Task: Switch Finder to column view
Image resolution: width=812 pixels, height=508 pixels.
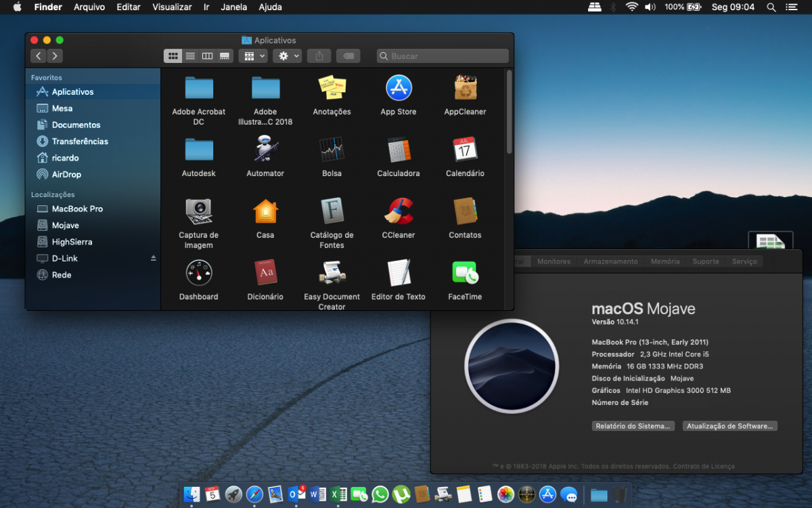Action: [208, 56]
